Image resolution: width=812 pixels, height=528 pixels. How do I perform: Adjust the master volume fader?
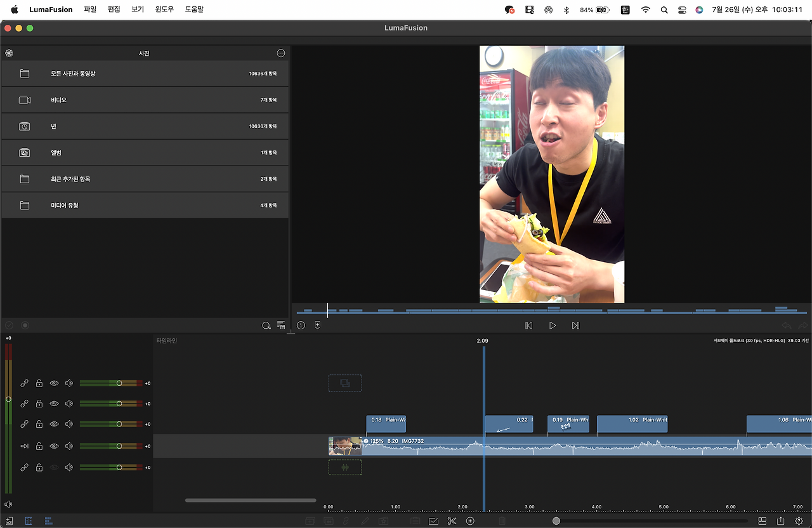pos(8,399)
